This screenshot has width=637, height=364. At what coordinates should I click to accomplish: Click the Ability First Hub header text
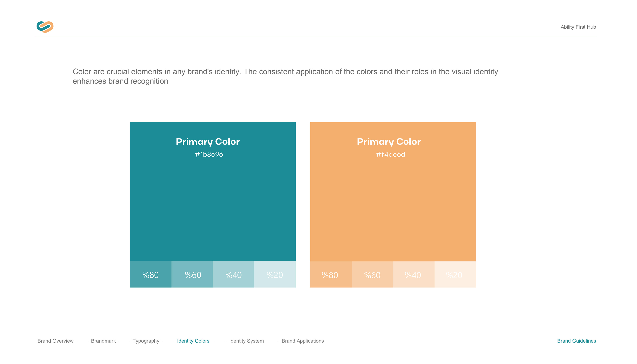click(x=578, y=27)
